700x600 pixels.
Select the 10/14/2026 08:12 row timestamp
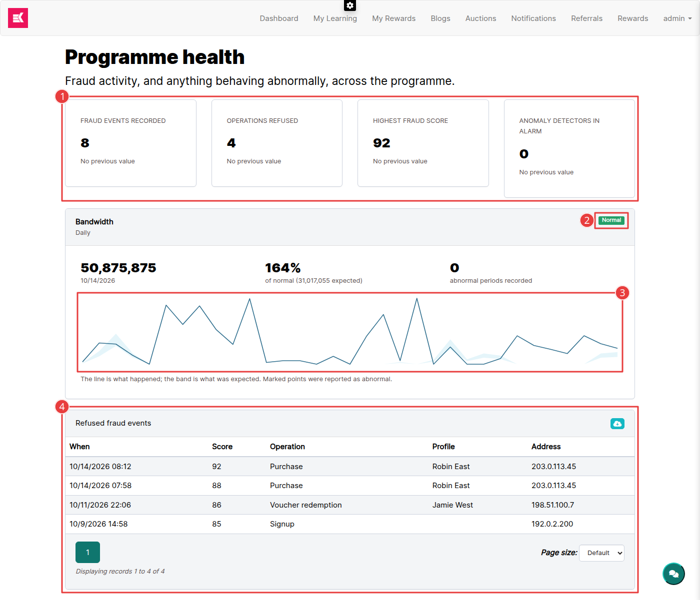[100, 467]
